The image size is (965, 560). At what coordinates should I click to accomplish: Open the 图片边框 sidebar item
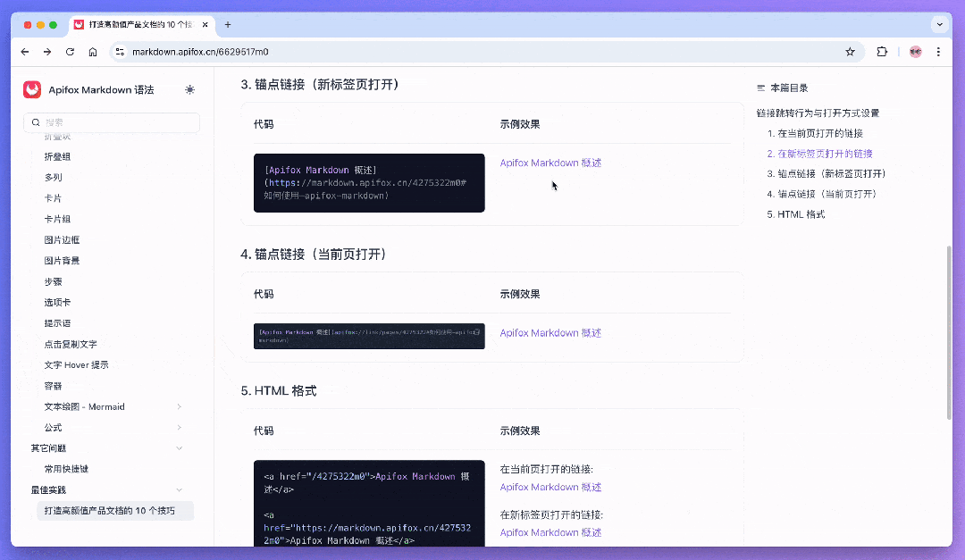(x=62, y=240)
